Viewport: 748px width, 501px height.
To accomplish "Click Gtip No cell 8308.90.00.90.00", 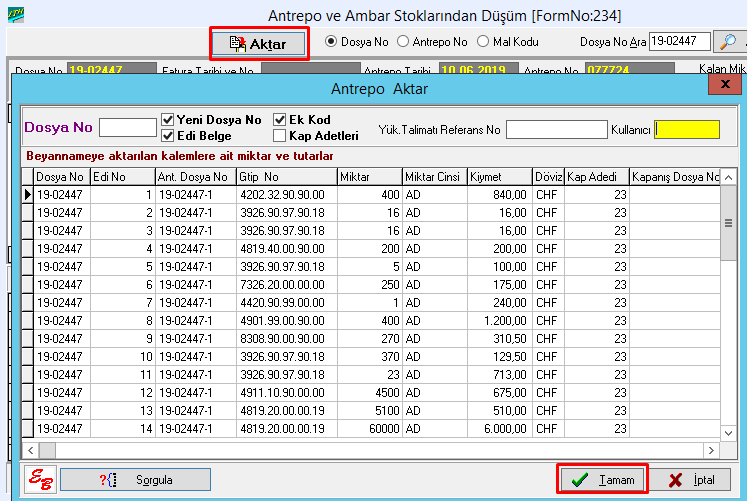I will [287, 339].
